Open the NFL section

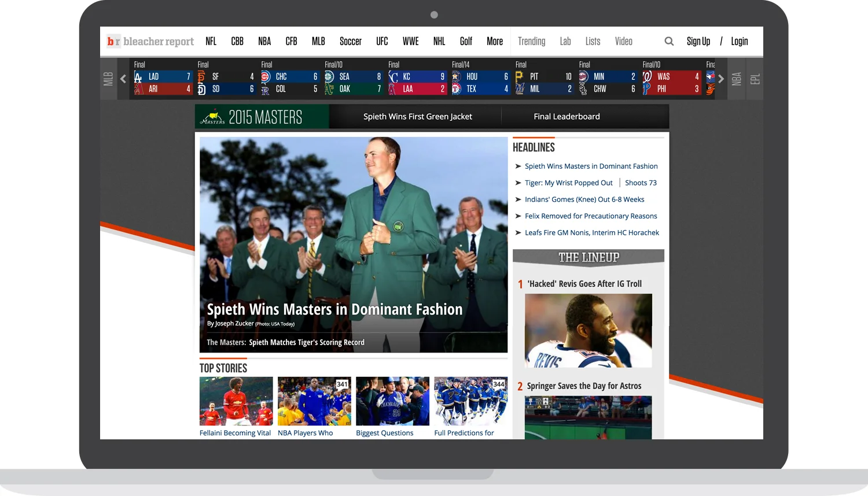pyautogui.click(x=211, y=41)
